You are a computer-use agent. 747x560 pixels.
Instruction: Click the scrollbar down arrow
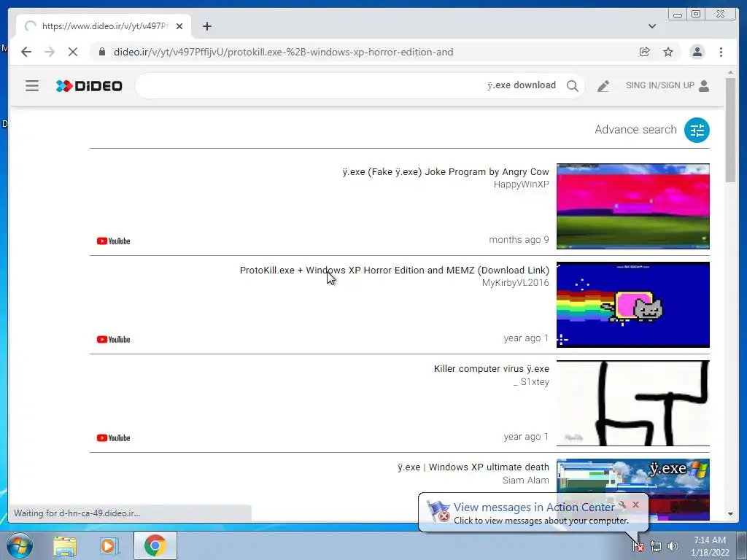[730, 514]
